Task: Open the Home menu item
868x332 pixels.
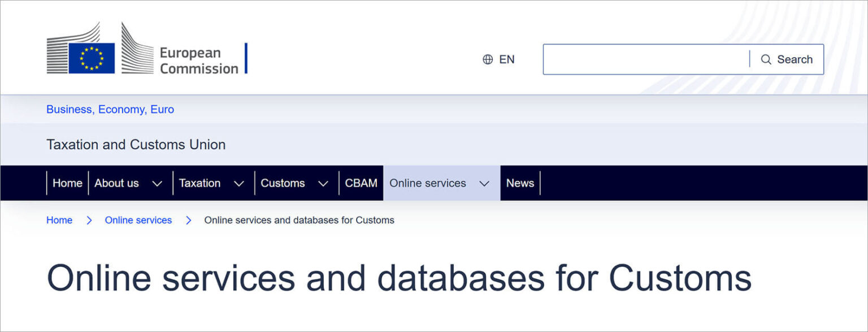Action: 67,183
